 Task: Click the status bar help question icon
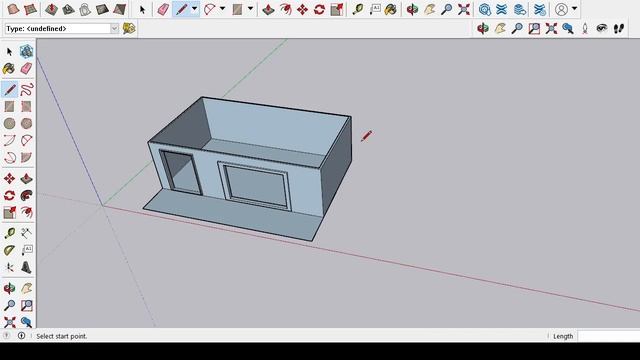[6, 336]
